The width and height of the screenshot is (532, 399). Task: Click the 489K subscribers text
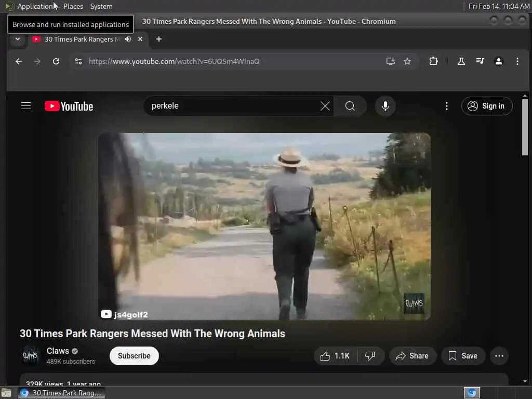(71, 362)
